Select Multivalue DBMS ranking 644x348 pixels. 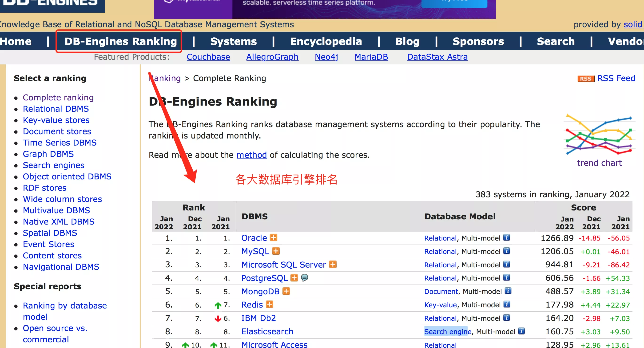click(56, 210)
